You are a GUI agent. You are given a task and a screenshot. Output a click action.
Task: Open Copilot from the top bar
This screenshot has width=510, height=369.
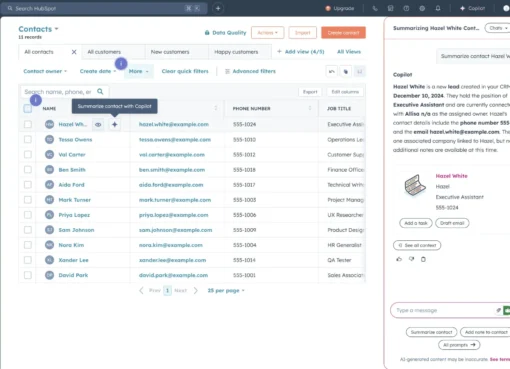472,8
